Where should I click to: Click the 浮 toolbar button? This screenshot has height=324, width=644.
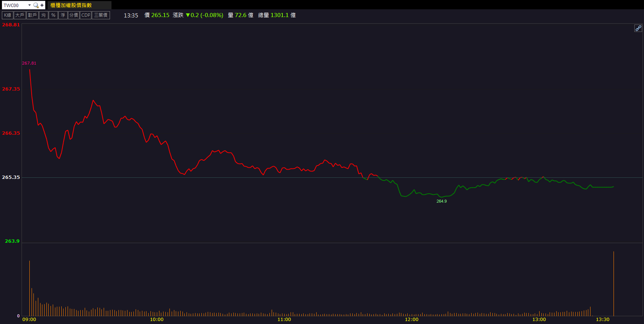63,15
